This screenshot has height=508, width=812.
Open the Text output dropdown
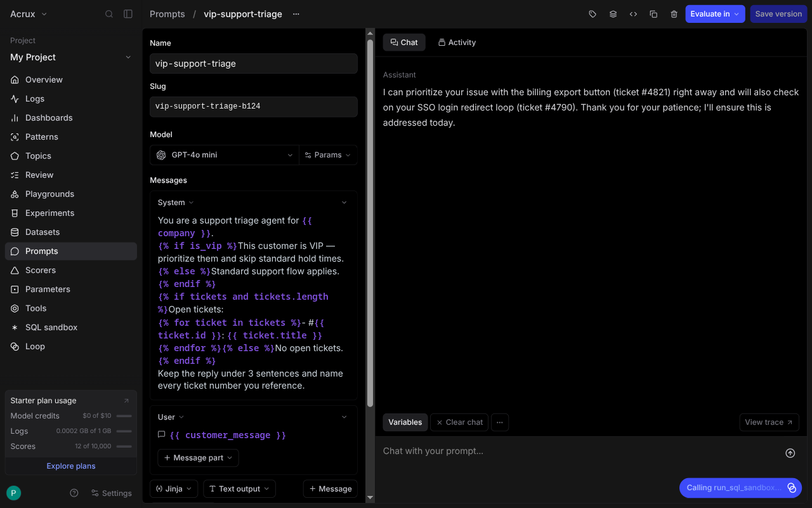(239, 489)
